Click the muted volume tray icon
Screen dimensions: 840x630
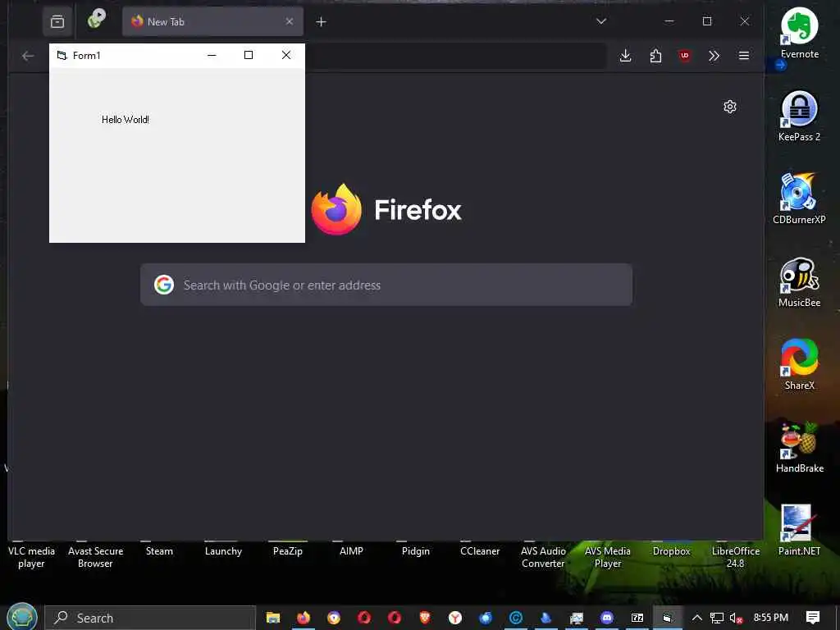pos(736,619)
